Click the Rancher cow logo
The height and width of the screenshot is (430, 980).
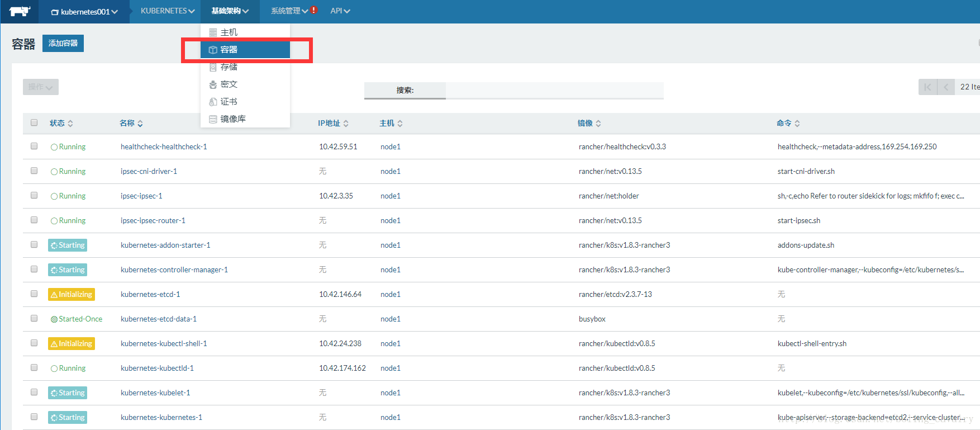point(20,11)
